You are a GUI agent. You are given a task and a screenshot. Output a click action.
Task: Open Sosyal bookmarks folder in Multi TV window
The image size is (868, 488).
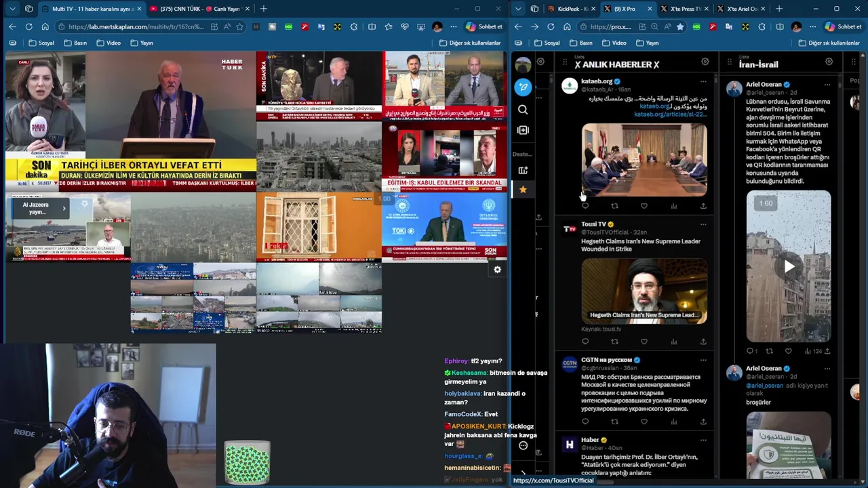[x=41, y=43]
